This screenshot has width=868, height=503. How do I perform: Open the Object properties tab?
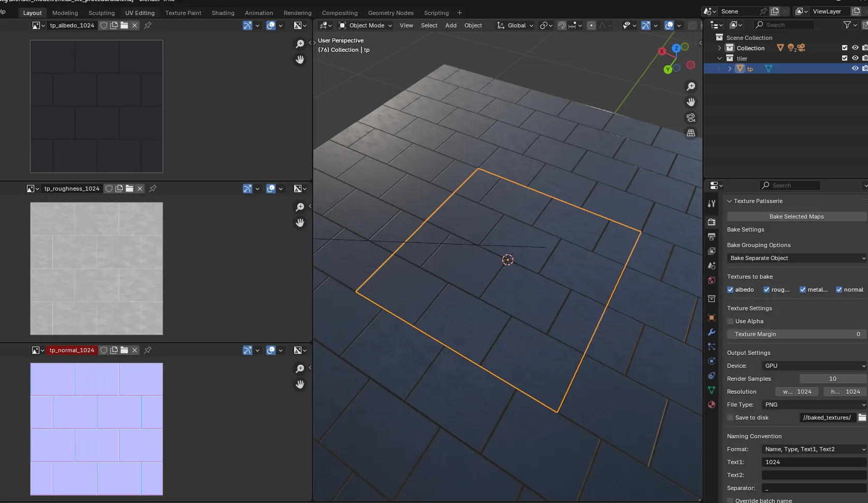712,318
